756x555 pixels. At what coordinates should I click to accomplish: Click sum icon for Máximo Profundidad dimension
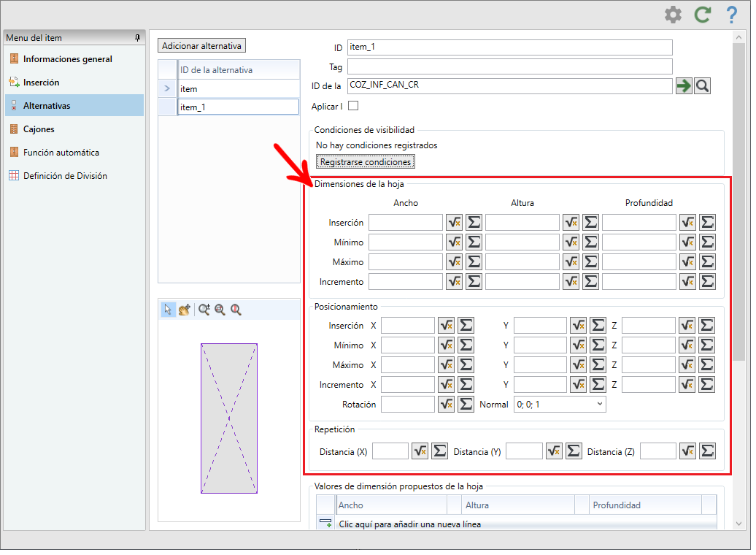coord(707,262)
